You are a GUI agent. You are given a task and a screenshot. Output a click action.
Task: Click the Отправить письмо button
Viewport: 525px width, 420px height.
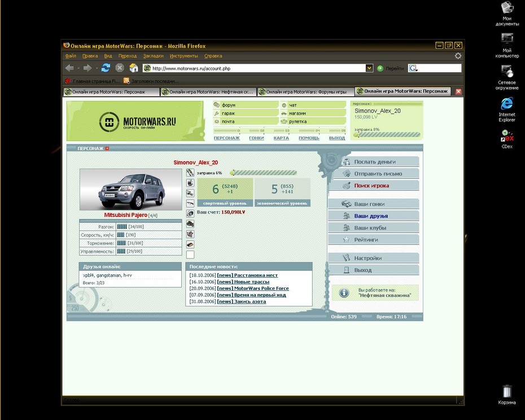374,173
